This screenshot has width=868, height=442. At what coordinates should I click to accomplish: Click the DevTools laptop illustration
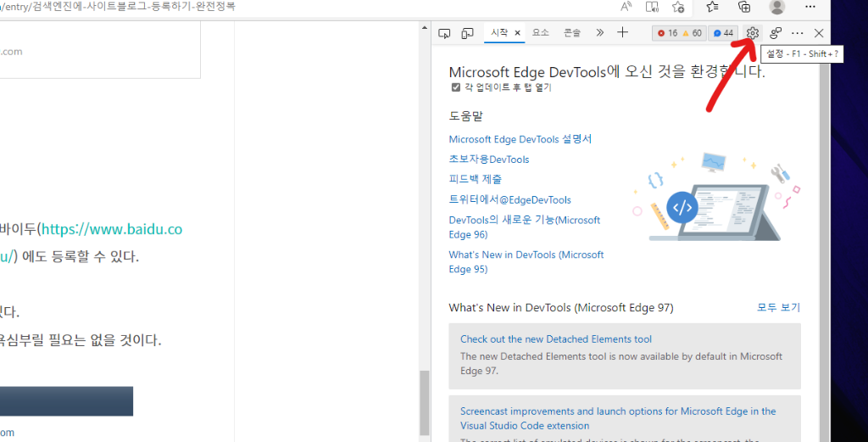(x=718, y=197)
